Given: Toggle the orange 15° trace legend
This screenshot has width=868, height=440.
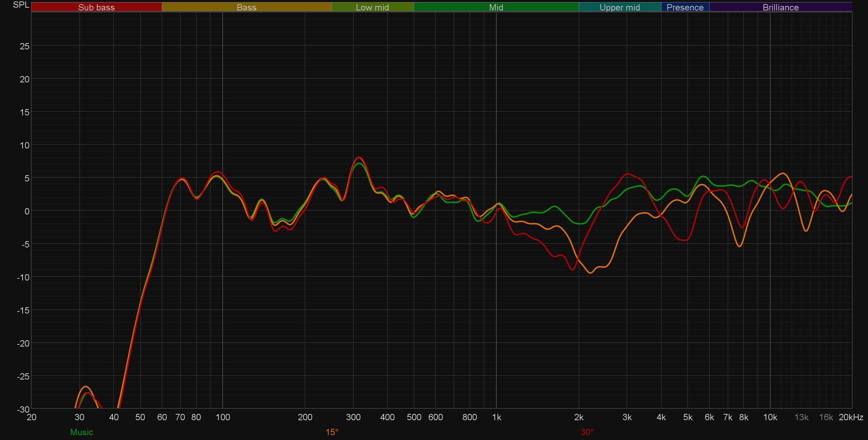Looking at the screenshot, I should (332, 432).
